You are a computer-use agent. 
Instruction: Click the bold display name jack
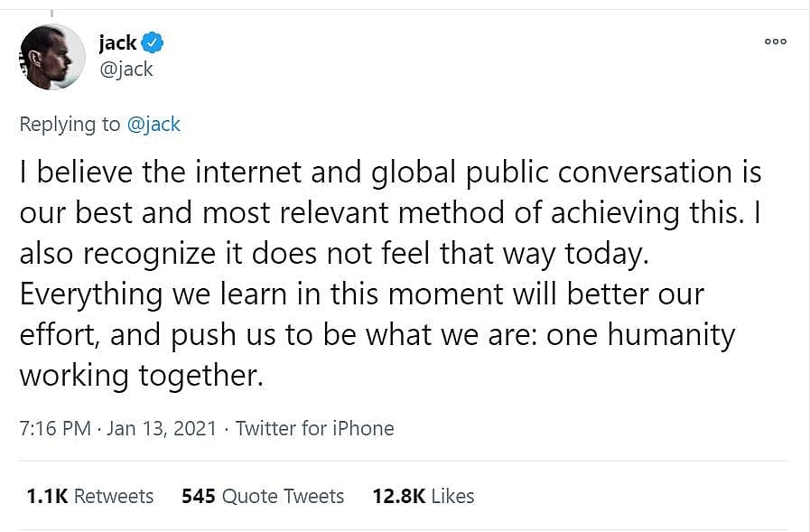(x=117, y=42)
